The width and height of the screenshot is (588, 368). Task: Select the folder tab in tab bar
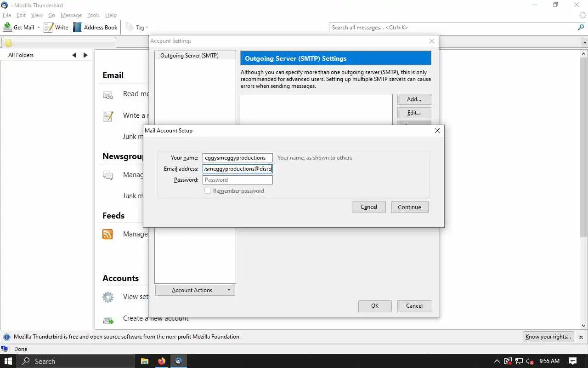[x=58, y=43]
